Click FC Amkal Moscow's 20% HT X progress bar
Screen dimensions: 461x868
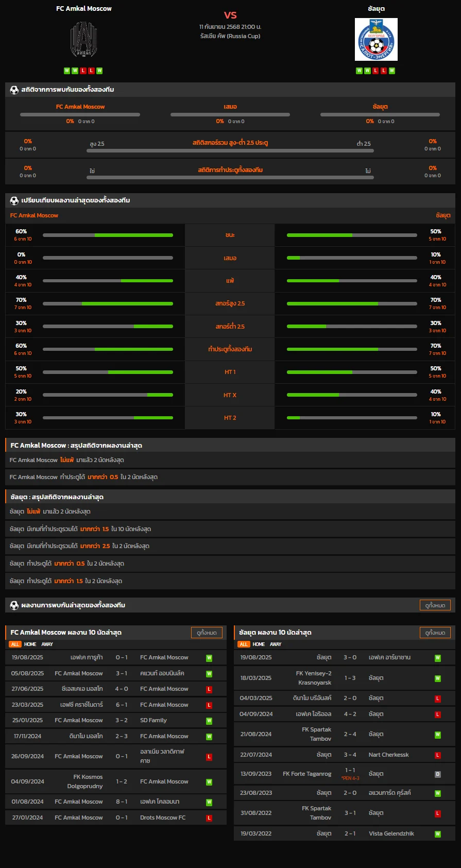point(108,395)
